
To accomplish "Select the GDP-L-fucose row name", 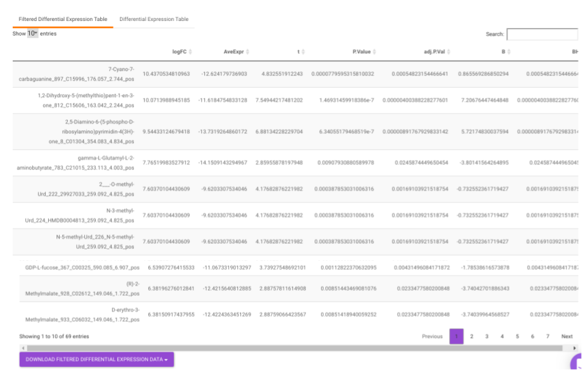I will [82, 268].
